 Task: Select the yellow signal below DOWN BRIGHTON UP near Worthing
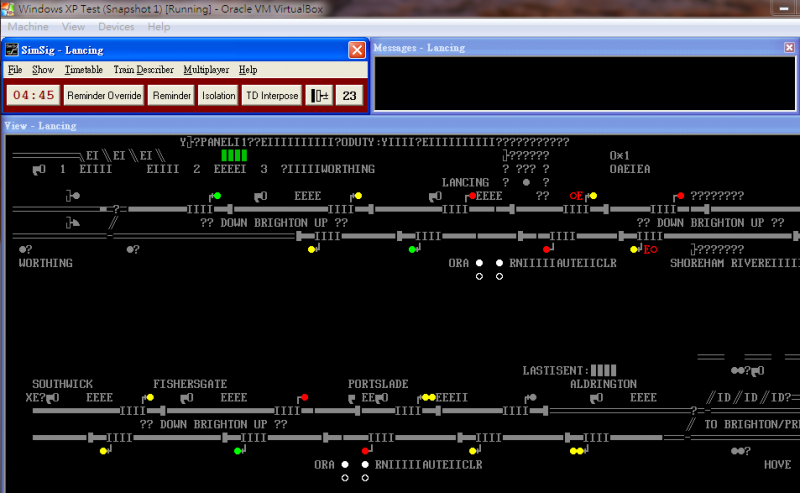[x=311, y=250]
